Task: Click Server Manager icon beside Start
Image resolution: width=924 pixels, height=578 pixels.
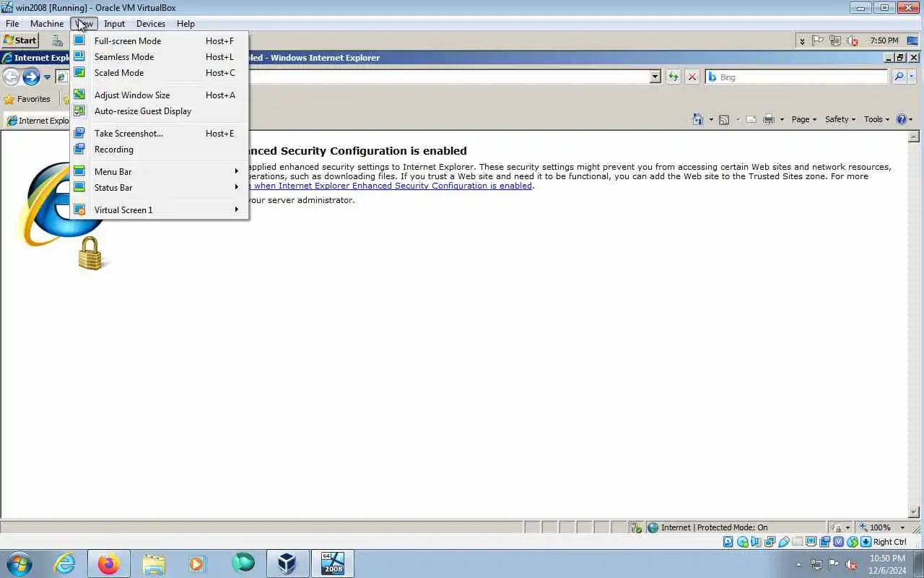Action: tap(57, 40)
